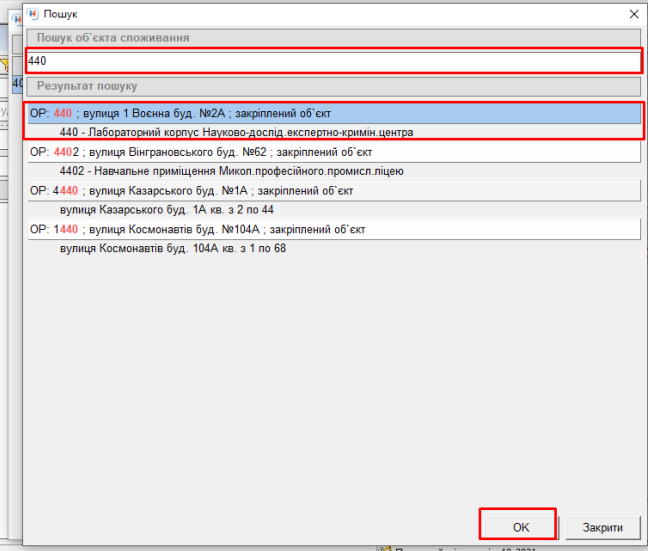Select the Космонавтів 104А кв. 1–68 line
The height and width of the screenshot is (551, 648).
pyautogui.click(x=172, y=248)
